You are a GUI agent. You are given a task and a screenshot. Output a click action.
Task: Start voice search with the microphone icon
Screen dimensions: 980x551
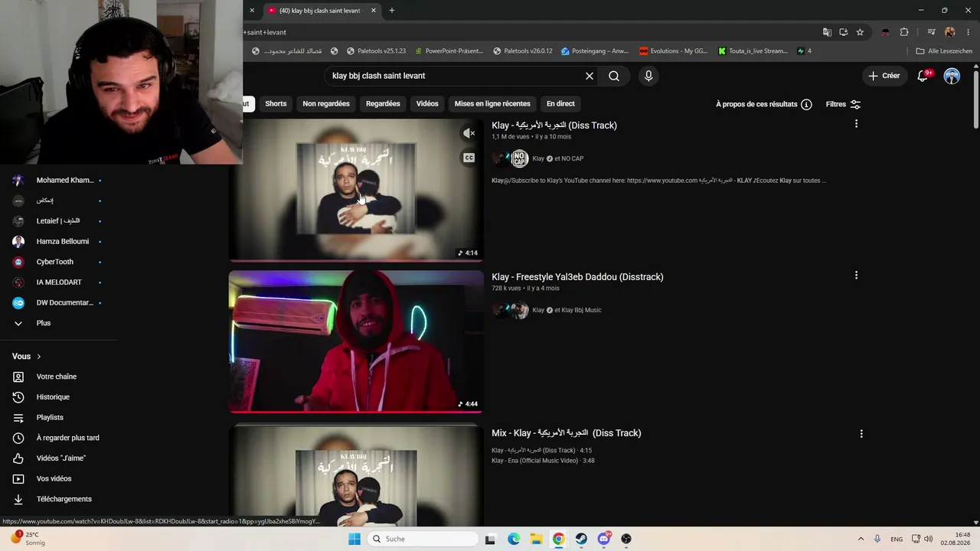point(648,76)
